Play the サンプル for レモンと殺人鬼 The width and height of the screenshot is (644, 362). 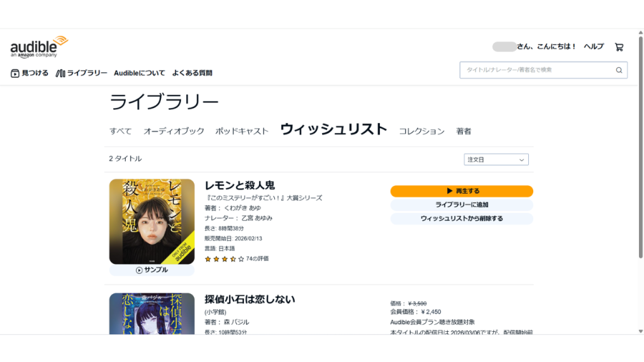(152, 270)
